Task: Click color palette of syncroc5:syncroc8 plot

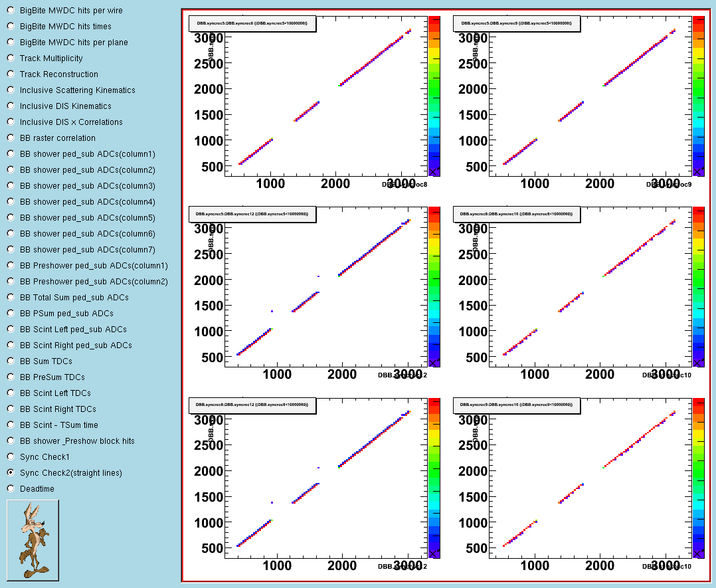Action: pos(434,96)
